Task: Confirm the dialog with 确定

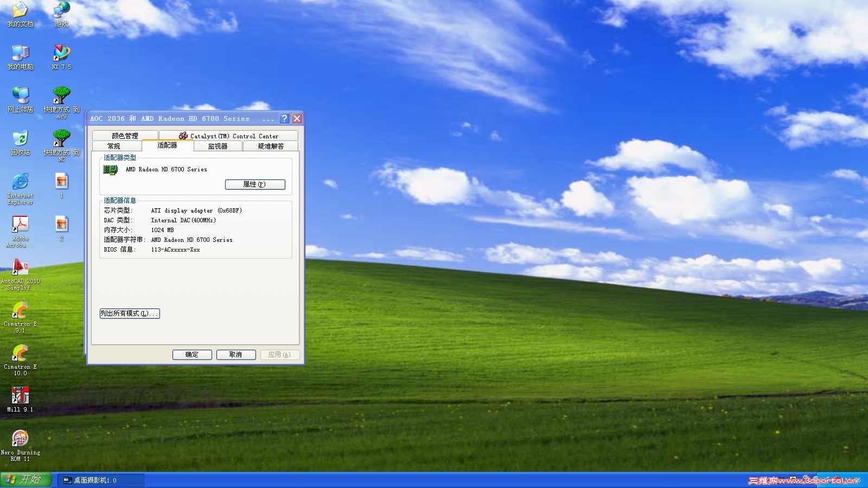Action: point(192,355)
